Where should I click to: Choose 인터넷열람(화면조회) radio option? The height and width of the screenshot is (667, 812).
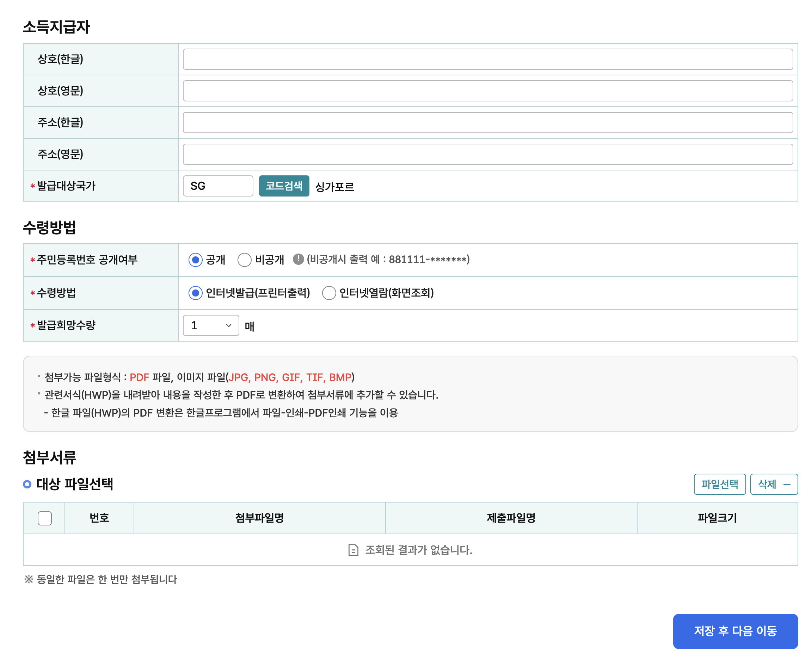329,293
